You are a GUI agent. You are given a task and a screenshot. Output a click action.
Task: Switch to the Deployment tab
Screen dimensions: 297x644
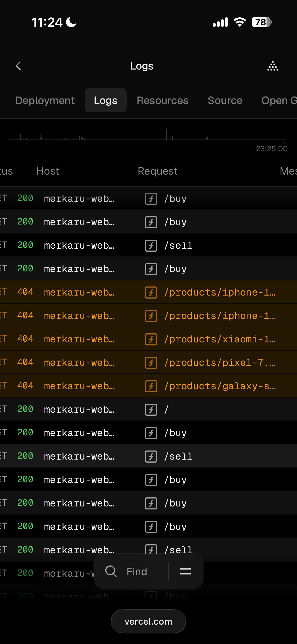[45, 101]
